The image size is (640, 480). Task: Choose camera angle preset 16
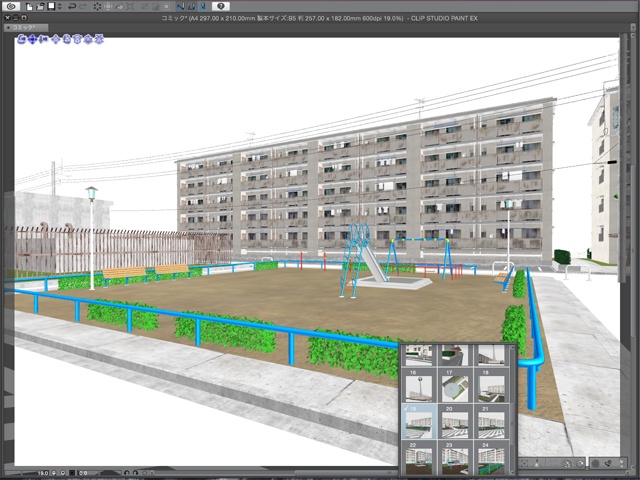click(419, 386)
